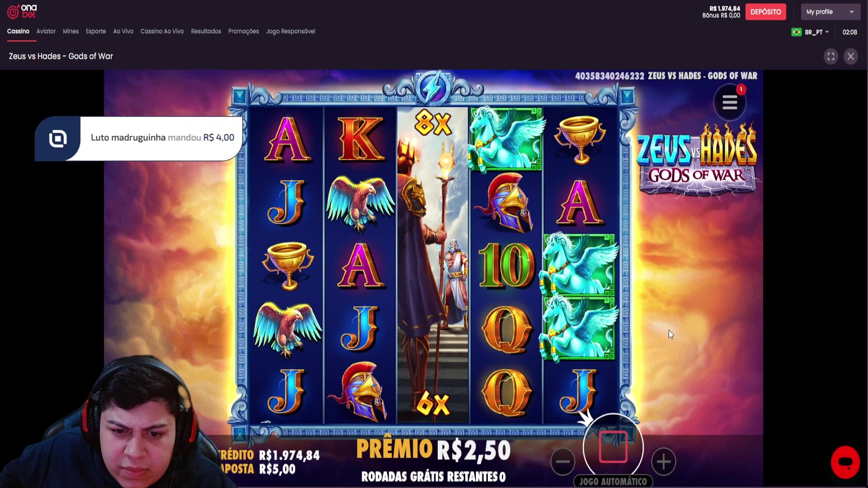This screenshot has height=488, width=868.
Task: Open Cassino Ao Vivo page
Action: (x=162, y=31)
